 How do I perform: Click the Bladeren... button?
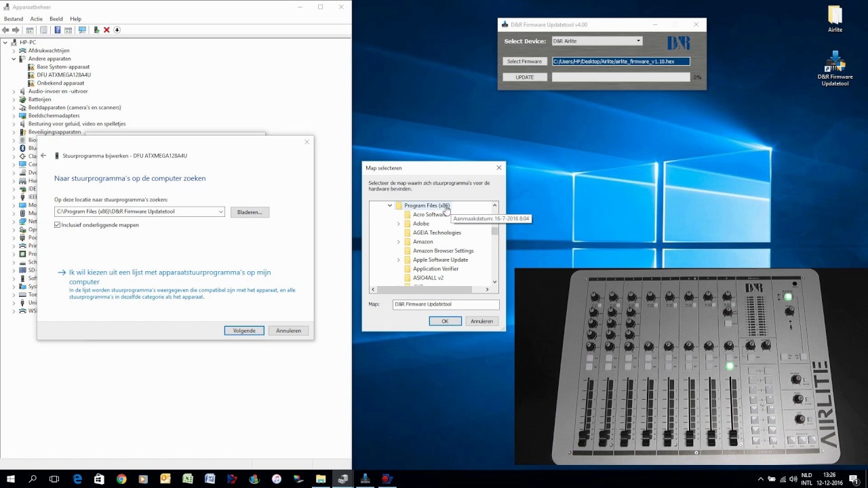(250, 212)
